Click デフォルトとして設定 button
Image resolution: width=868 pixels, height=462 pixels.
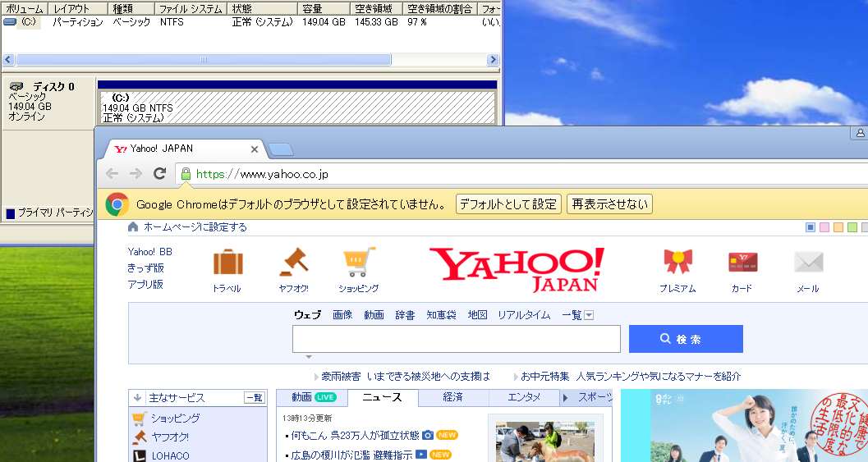(508, 204)
